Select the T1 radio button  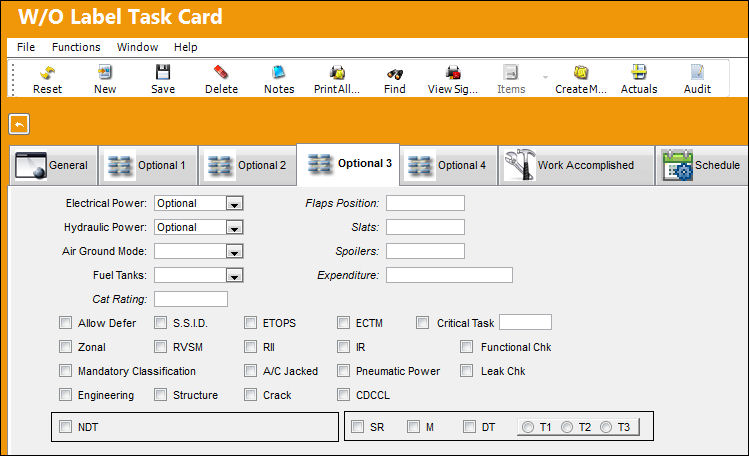(528, 427)
